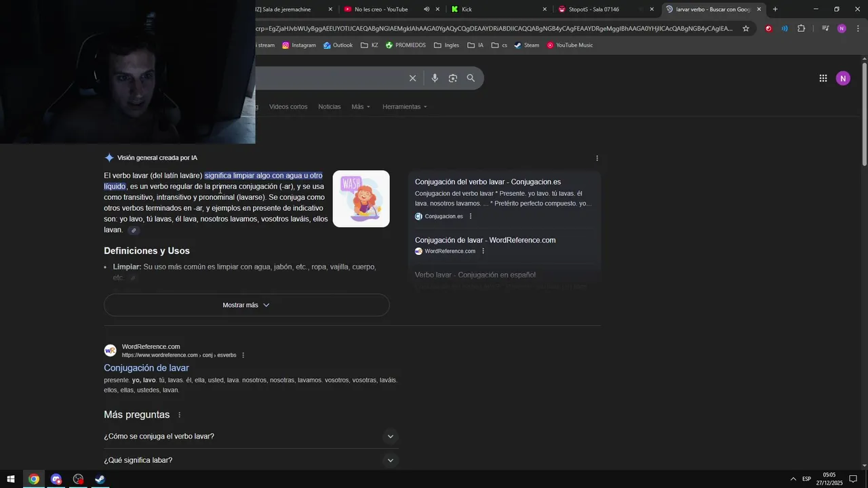Open the Chrome three-dot menu
The height and width of the screenshot is (488, 868).
click(857, 28)
